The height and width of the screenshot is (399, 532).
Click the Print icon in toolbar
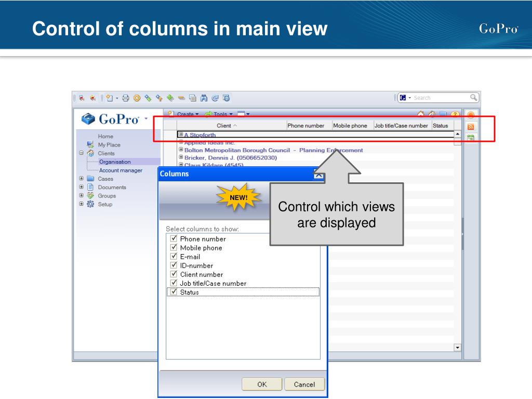pos(126,98)
